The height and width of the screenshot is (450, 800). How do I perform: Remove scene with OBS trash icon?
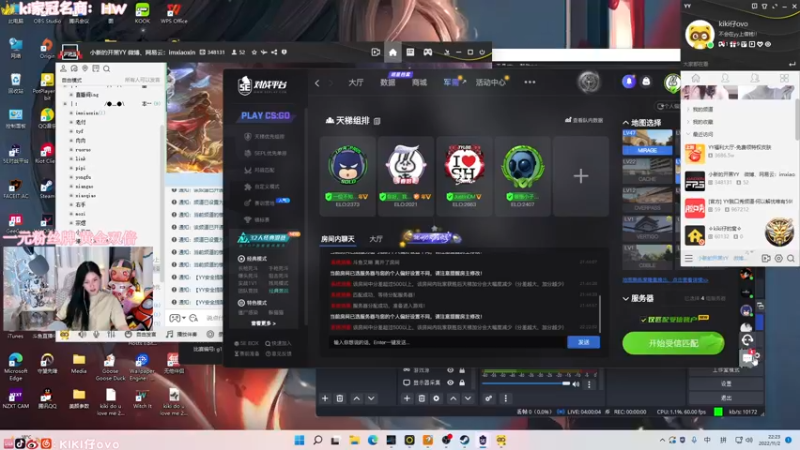340,398
